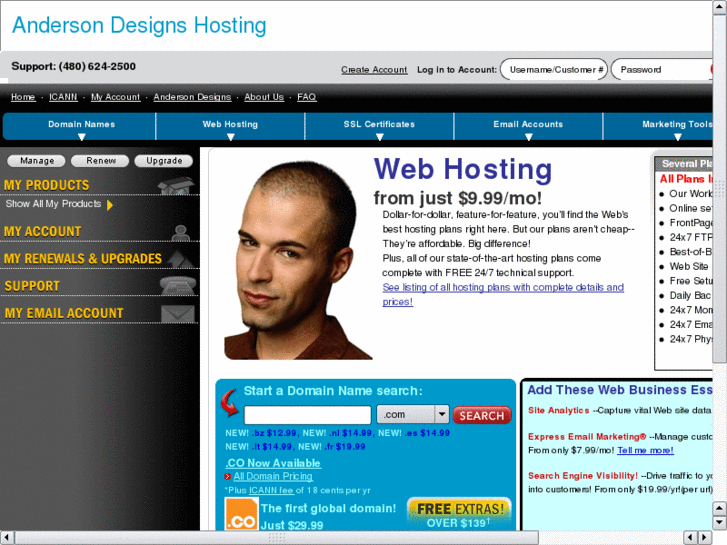Open the Web Hosting tab

click(230, 126)
